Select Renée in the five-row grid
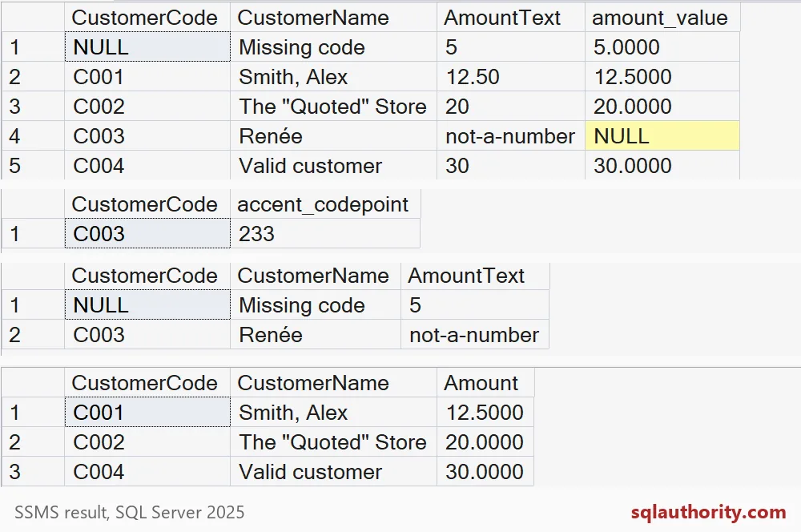The width and height of the screenshot is (801, 532). 333,136
